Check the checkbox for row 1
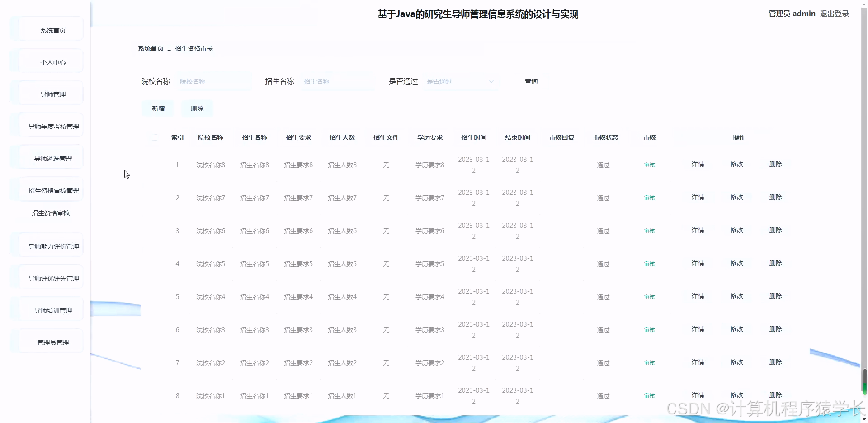The height and width of the screenshot is (423, 868). 155,165
